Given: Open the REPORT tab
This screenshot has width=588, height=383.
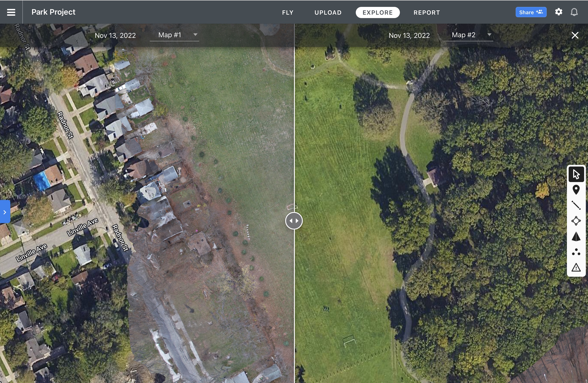Looking at the screenshot, I should click(427, 13).
